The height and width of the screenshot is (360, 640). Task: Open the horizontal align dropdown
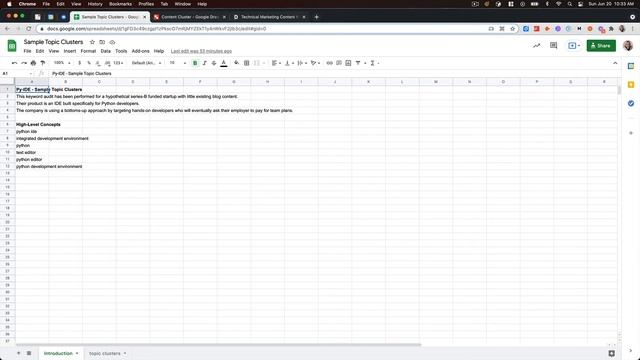(x=276, y=63)
